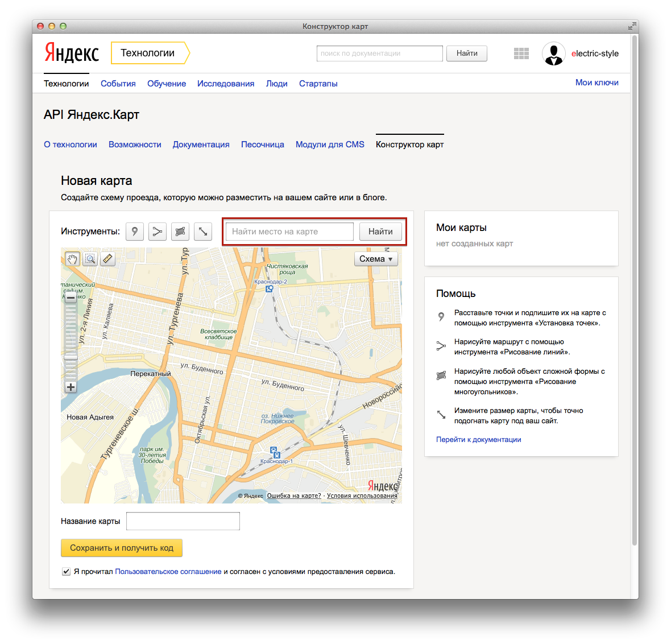Viewport: 671px width, 644px height.
Task: Click Сохранить и получить код
Action: 122,548
